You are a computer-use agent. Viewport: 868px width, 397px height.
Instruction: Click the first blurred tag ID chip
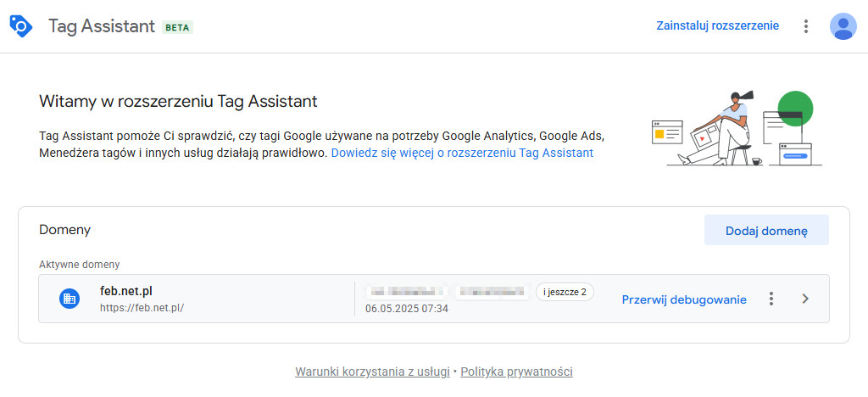pyautogui.click(x=408, y=291)
